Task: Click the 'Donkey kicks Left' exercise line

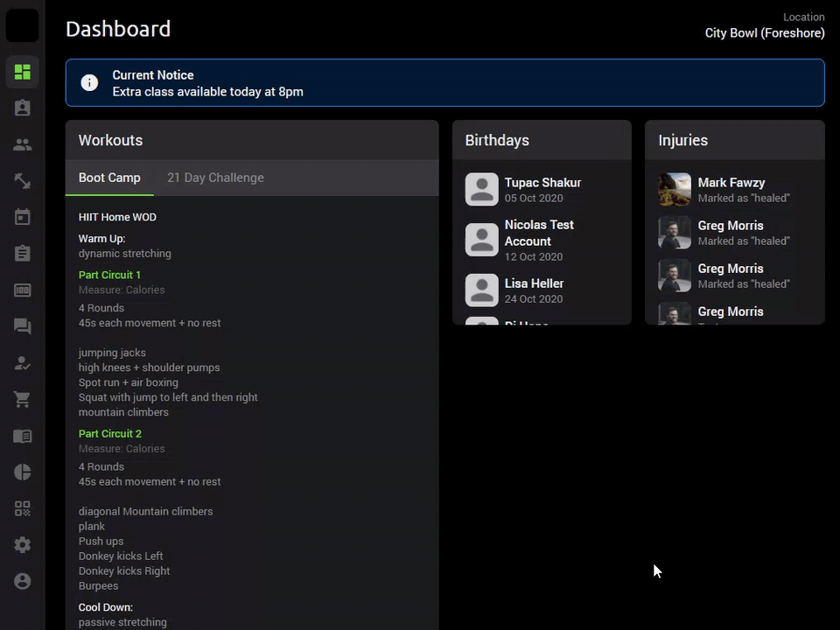Action: [121, 556]
